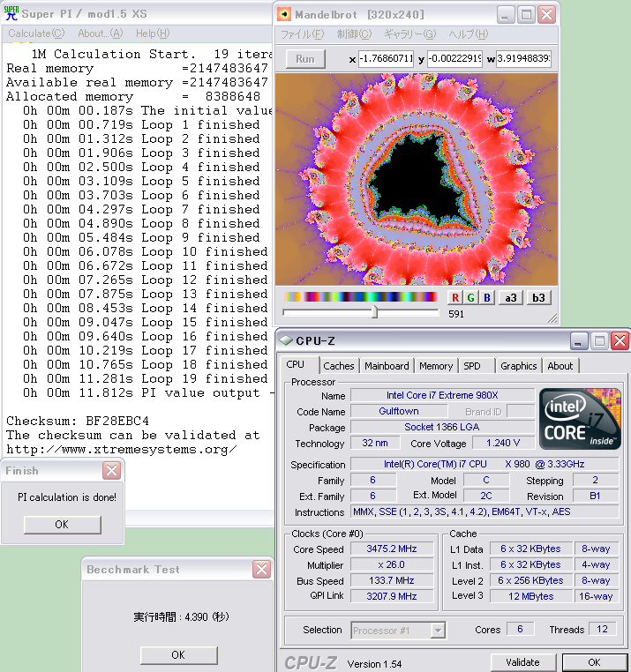Click the b3 palette button
Image resolution: width=631 pixels, height=672 pixels.
point(538,297)
